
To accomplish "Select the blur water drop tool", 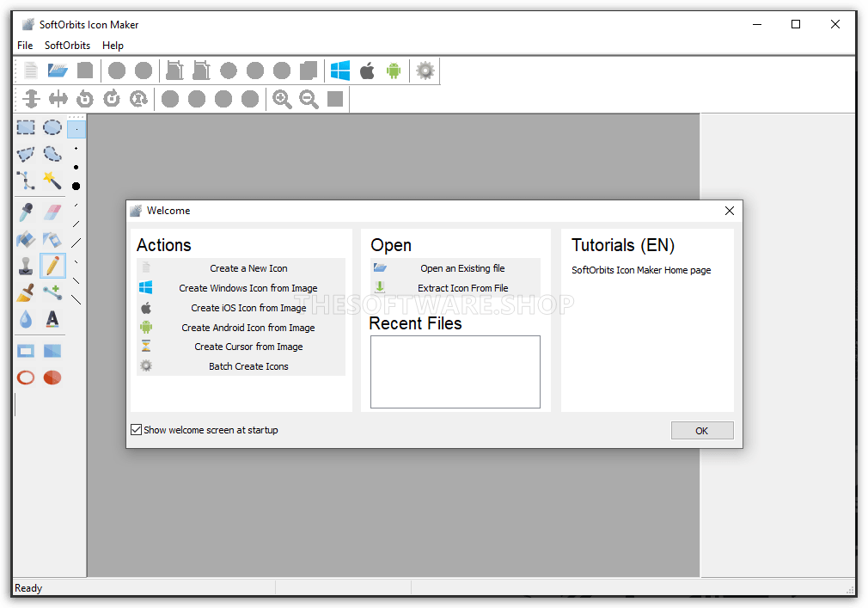I will (26, 320).
